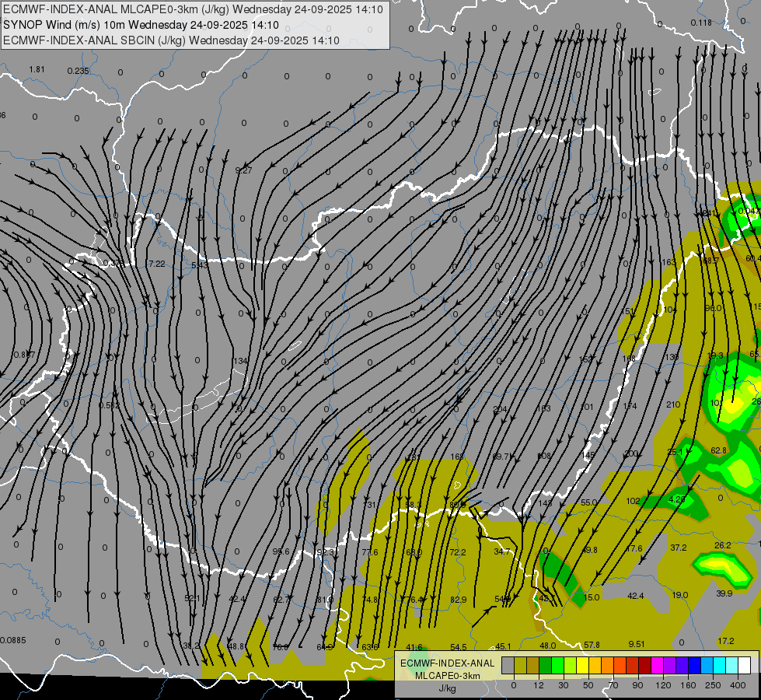Click the legend title ECMWF-INDEX-ANAL
The image size is (761, 700).
[x=447, y=663]
